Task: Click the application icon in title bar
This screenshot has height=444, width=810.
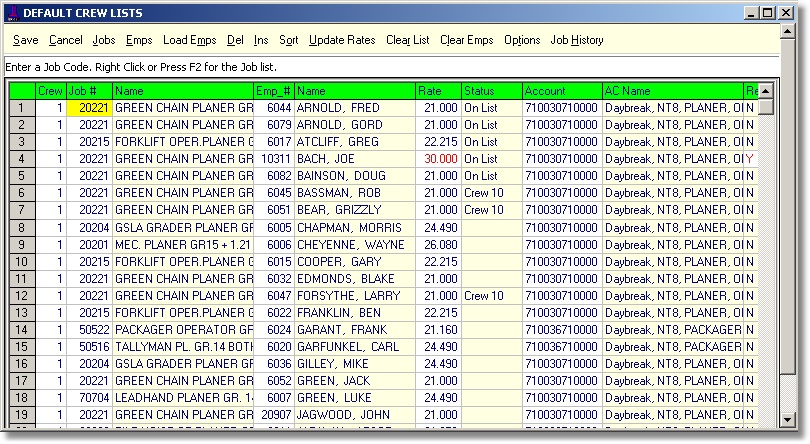Action: pyautogui.click(x=12, y=12)
